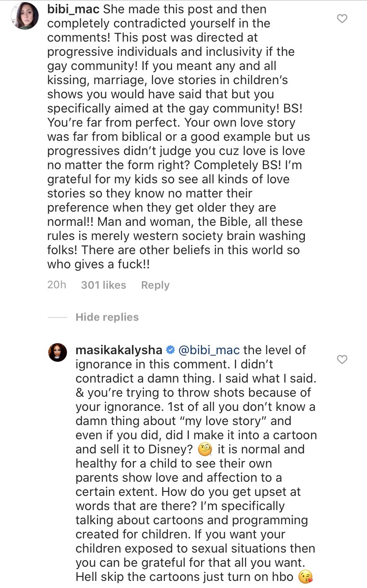Tap the monocle face emoji after Disney

click(x=205, y=449)
